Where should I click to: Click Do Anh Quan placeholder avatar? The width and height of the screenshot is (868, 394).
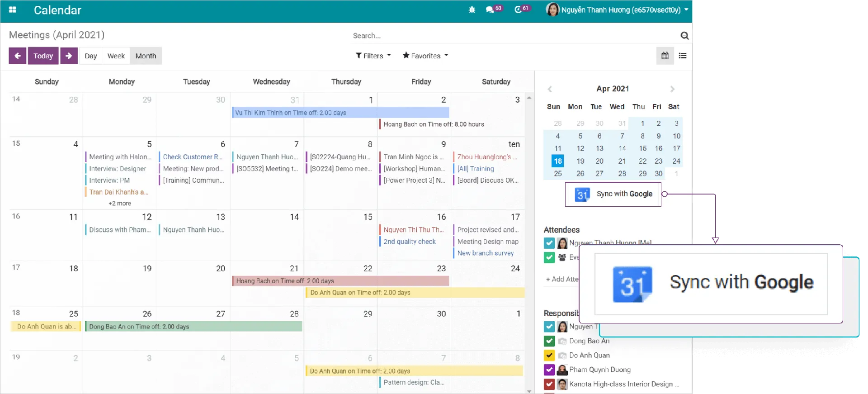point(562,356)
